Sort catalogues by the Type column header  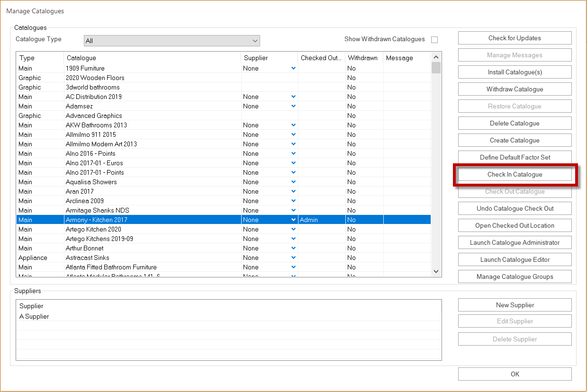point(40,58)
